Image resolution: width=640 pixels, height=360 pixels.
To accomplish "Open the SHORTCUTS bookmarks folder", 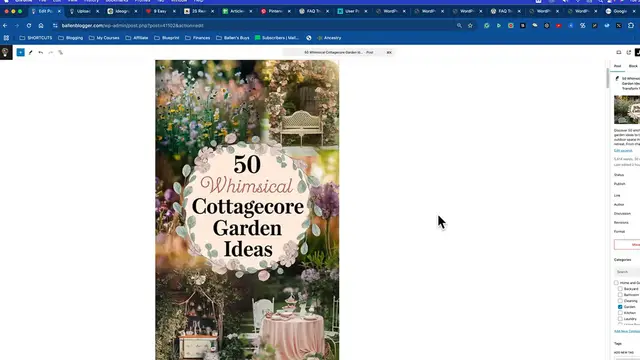I will coord(36,38).
